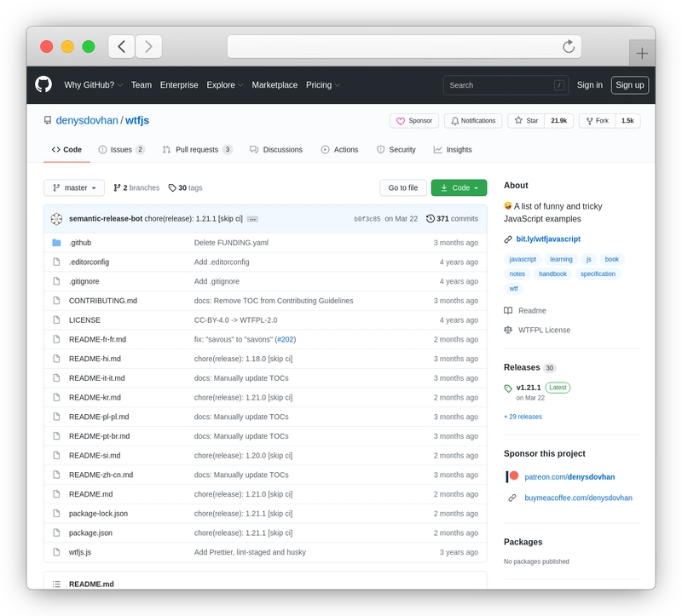The height and width of the screenshot is (616, 682).
Task: Open the Why GitHub? dropdown menu
Action: [93, 84]
